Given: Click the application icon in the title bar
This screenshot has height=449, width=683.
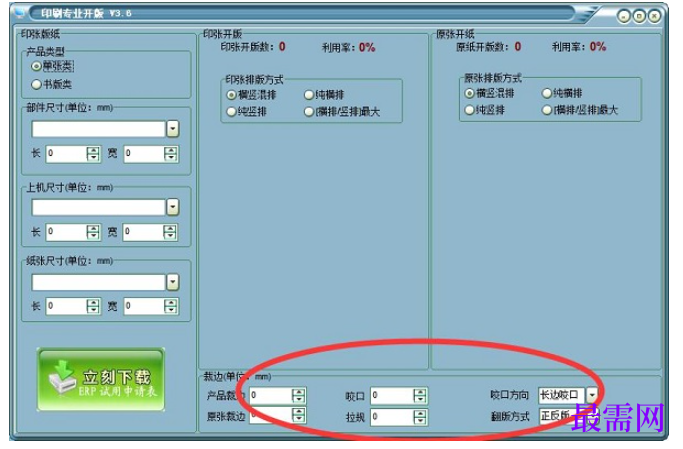Looking at the screenshot, I should pyautogui.click(x=19, y=12).
